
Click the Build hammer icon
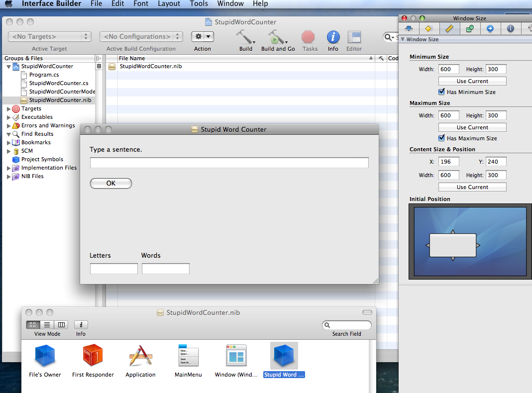click(245, 37)
